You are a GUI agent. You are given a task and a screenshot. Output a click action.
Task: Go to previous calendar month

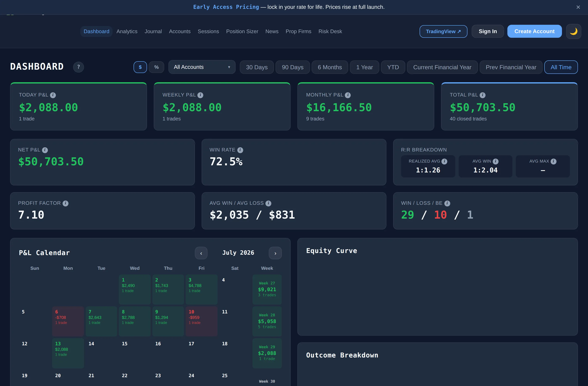(x=201, y=253)
